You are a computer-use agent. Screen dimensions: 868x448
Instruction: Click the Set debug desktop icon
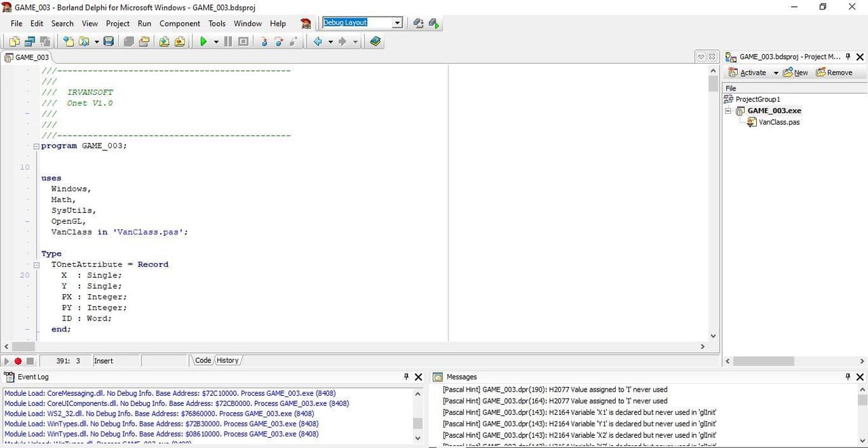[x=433, y=23]
